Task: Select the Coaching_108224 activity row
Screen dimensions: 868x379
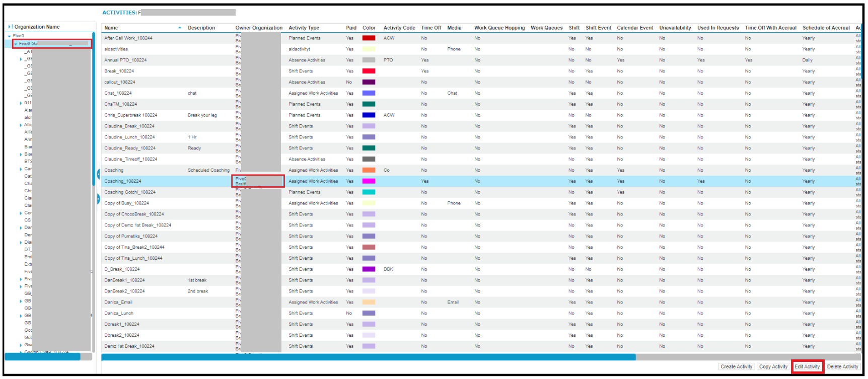Action: (x=481, y=181)
